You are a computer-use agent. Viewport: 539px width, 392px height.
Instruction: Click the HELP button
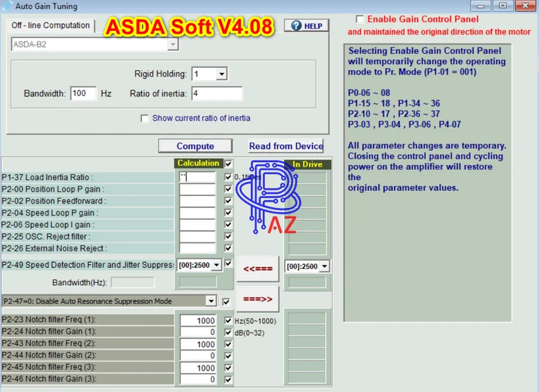pos(306,26)
